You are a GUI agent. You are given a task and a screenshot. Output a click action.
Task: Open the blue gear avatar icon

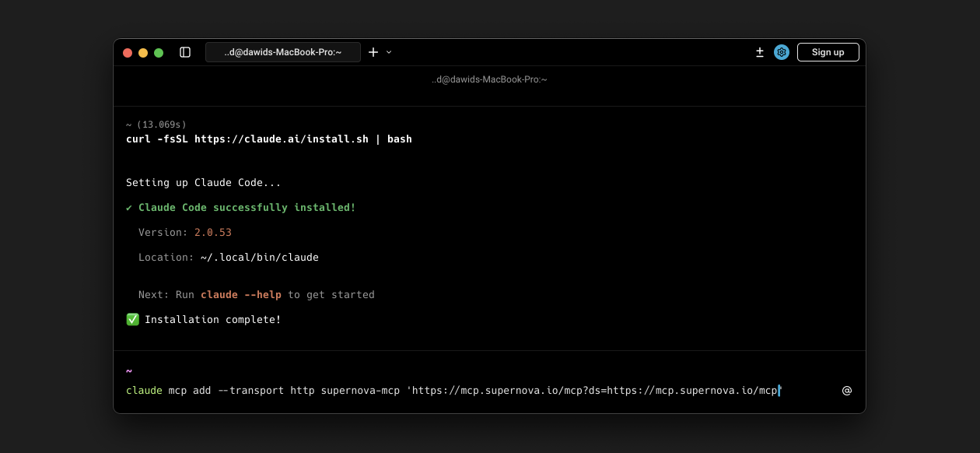point(782,52)
